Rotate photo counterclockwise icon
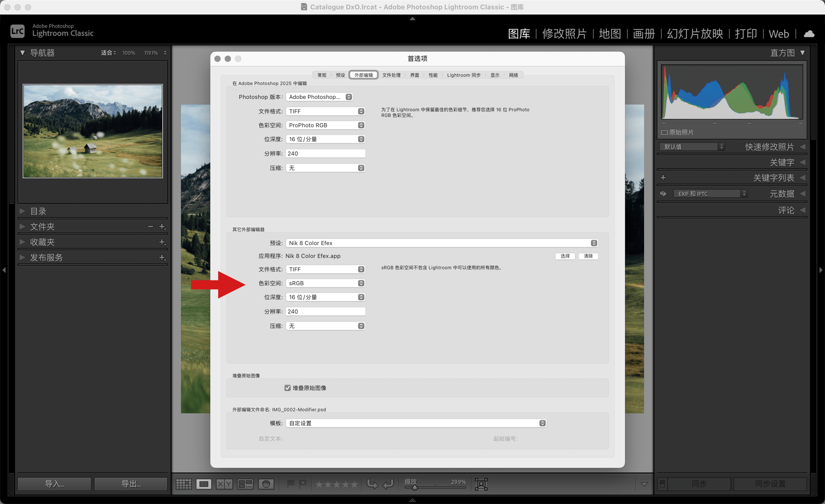825x504 pixels. click(x=373, y=484)
